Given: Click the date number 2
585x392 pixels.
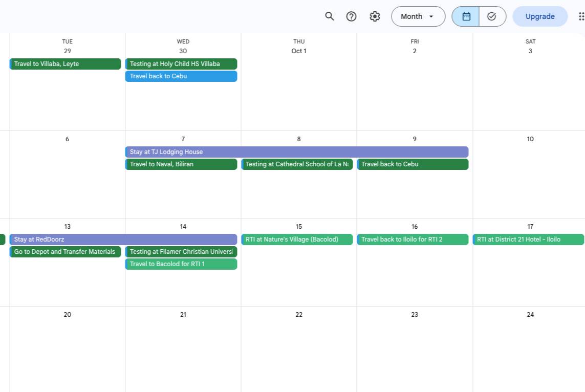Looking at the screenshot, I should pos(415,51).
